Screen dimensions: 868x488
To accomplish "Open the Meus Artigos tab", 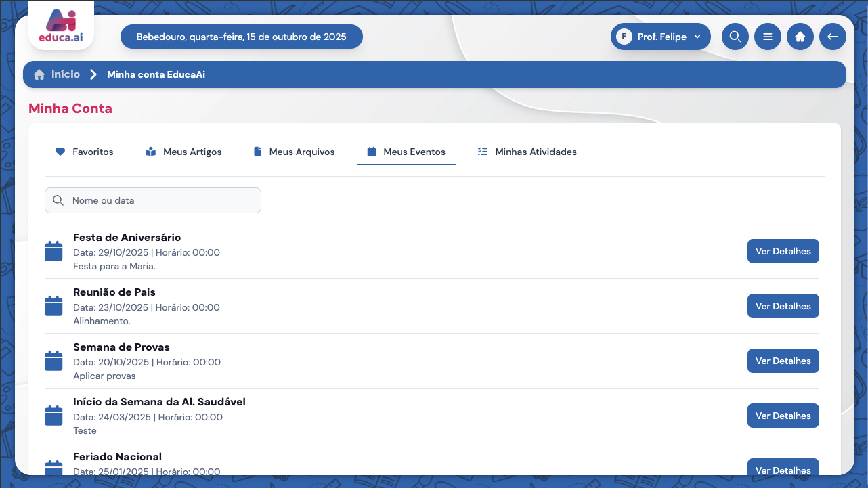I will point(184,152).
